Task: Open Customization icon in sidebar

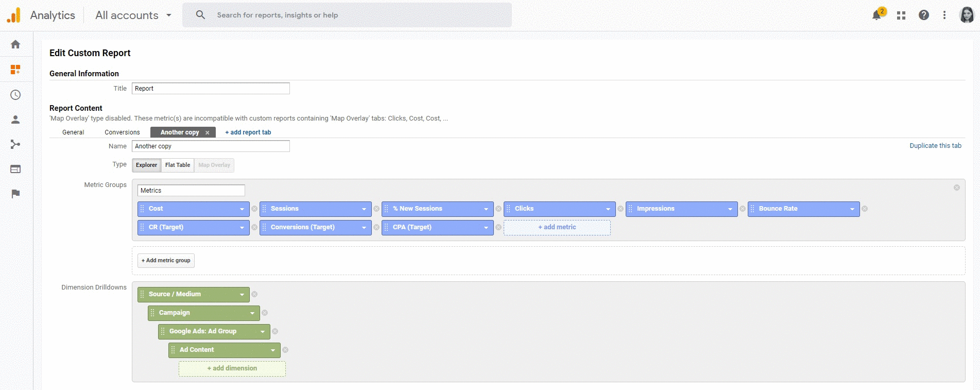Action: click(15, 69)
